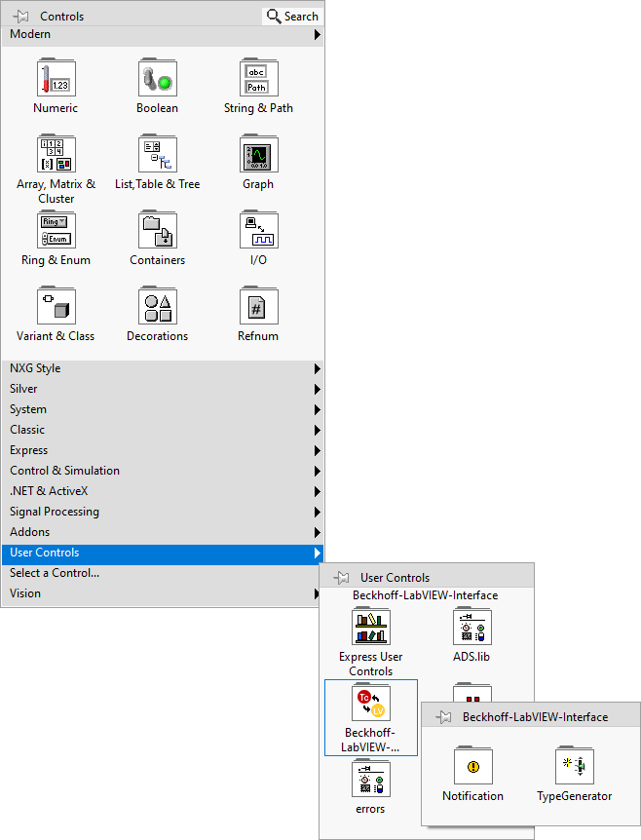Open the TypeGenerator subpalette
641x840 pixels.
coord(575,766)
